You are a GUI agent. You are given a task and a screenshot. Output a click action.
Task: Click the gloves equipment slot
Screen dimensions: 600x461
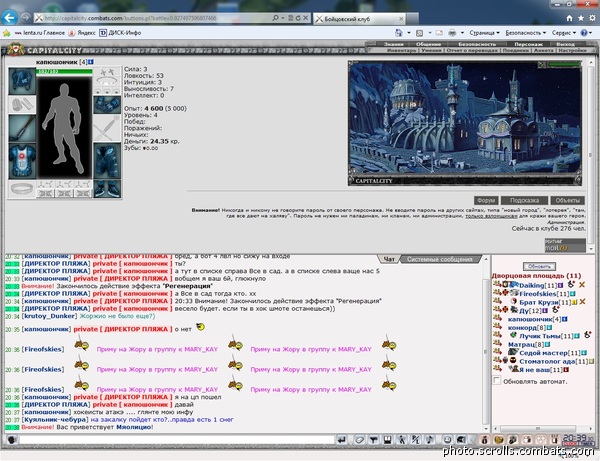pos(107,105)
